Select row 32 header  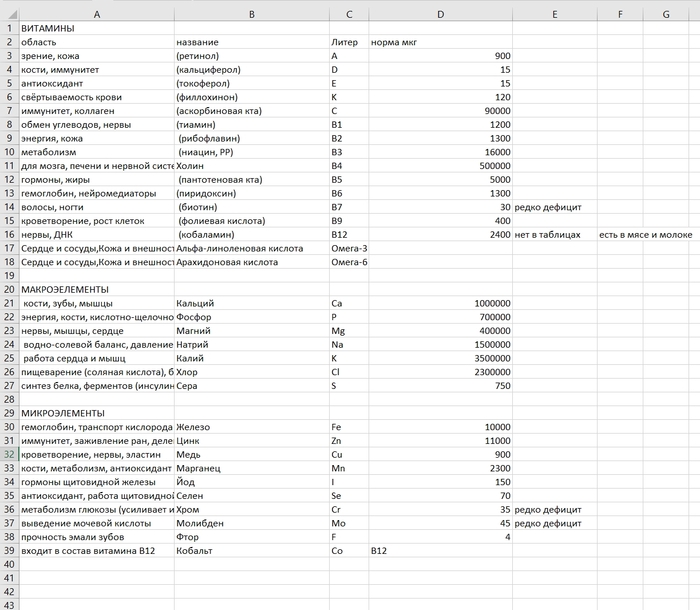point(9,455)
